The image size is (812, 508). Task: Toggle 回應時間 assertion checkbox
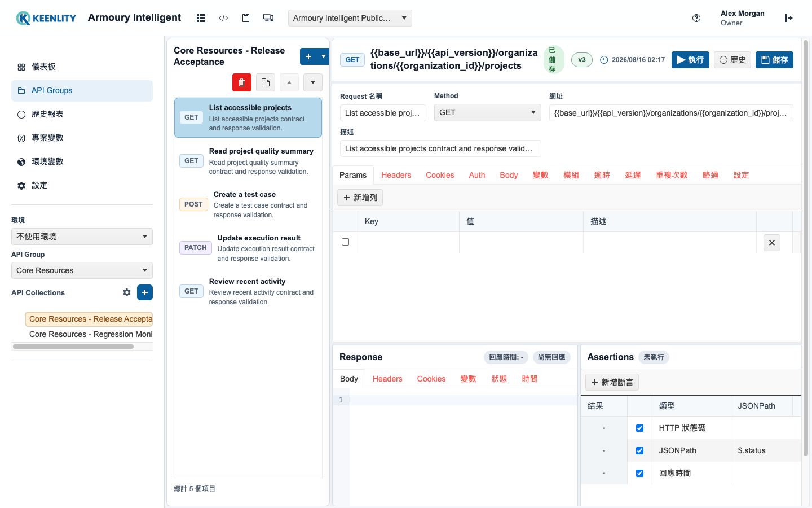click(639, 473)
